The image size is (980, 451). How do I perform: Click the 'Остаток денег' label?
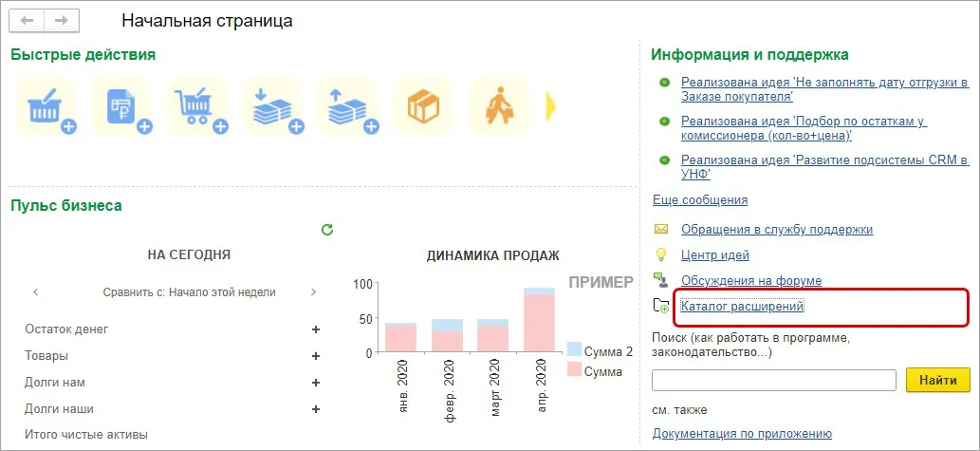tap(66, 329)
